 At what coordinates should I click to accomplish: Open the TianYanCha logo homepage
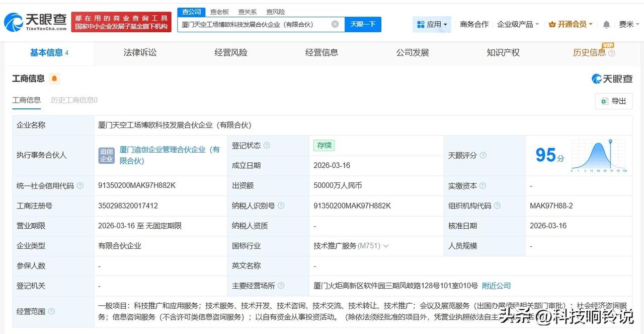(35, 22)
